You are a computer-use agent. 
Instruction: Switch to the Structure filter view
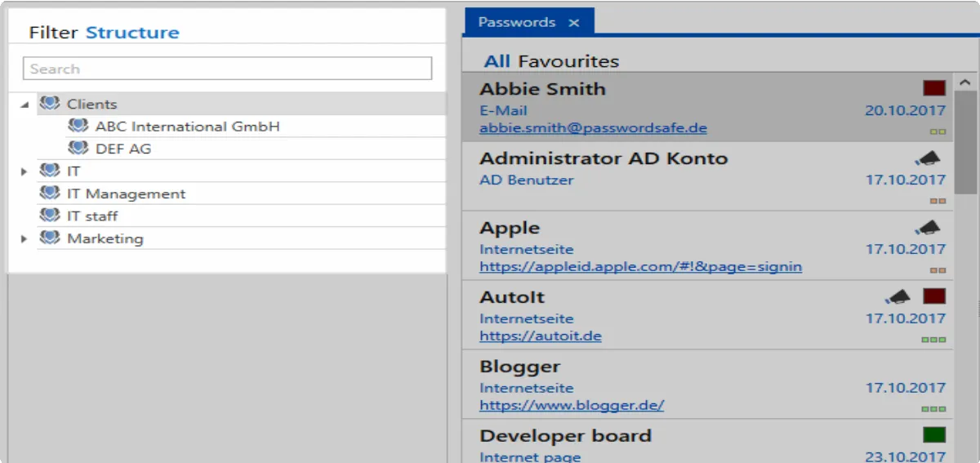click(x=132, y=33)
